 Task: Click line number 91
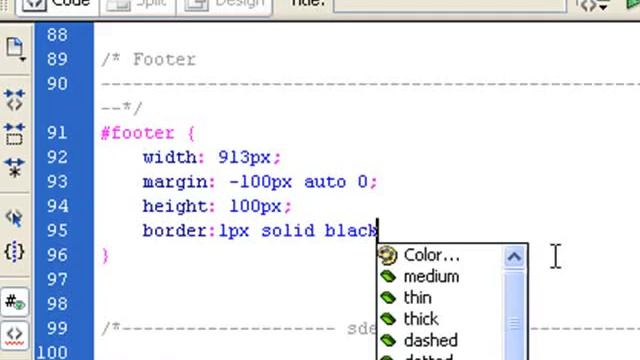pyautogui.click(x=57, y=133)
